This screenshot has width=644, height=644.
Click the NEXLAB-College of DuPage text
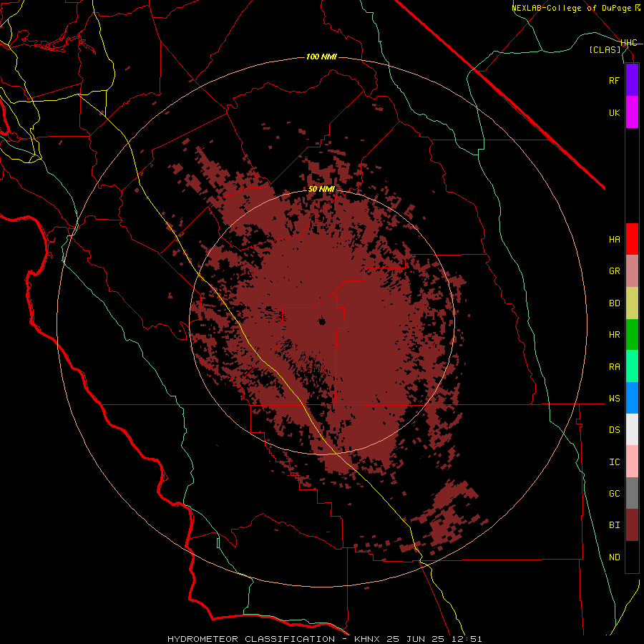coord(572,8)
